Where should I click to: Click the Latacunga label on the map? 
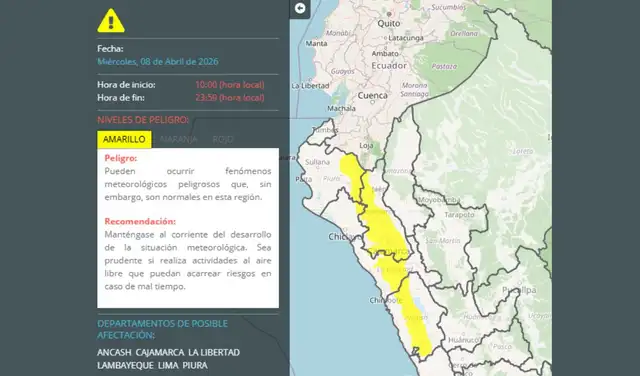pos(406,38)
